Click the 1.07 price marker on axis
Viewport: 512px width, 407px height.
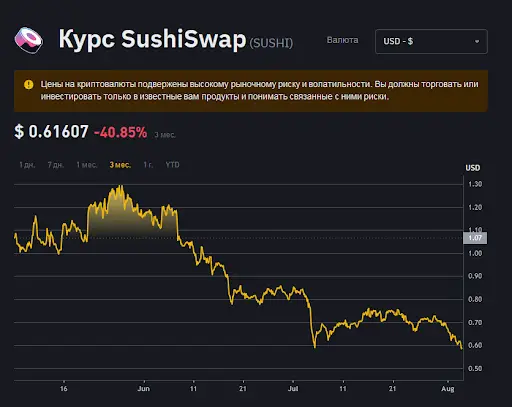(x=475, y=238)
